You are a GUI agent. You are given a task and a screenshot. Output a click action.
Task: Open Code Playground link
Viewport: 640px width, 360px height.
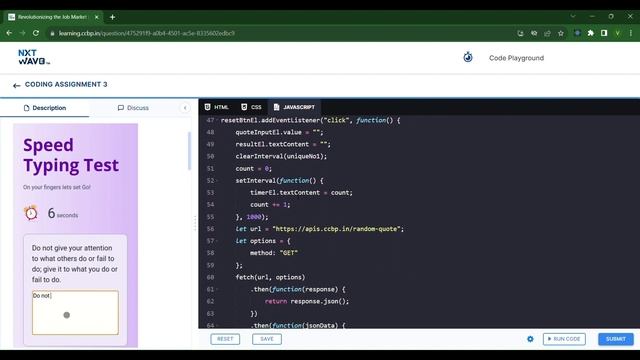coord(516,58)
